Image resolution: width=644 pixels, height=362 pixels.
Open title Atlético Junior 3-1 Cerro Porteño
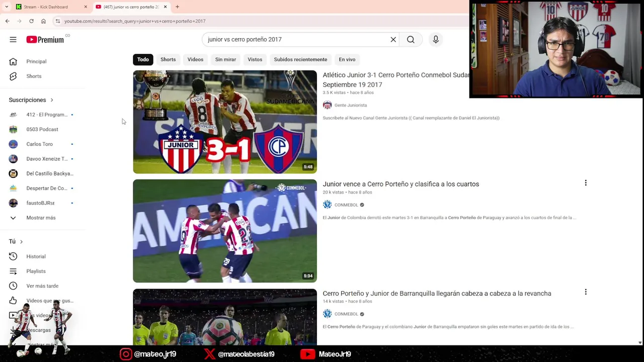(395, 80)
